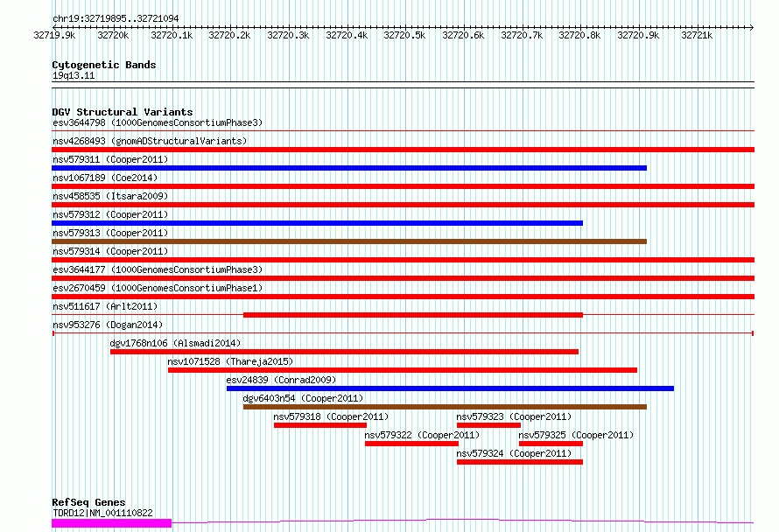
Task: Click the RefSeq Genes track title
Action: click(x=88, y=502)
